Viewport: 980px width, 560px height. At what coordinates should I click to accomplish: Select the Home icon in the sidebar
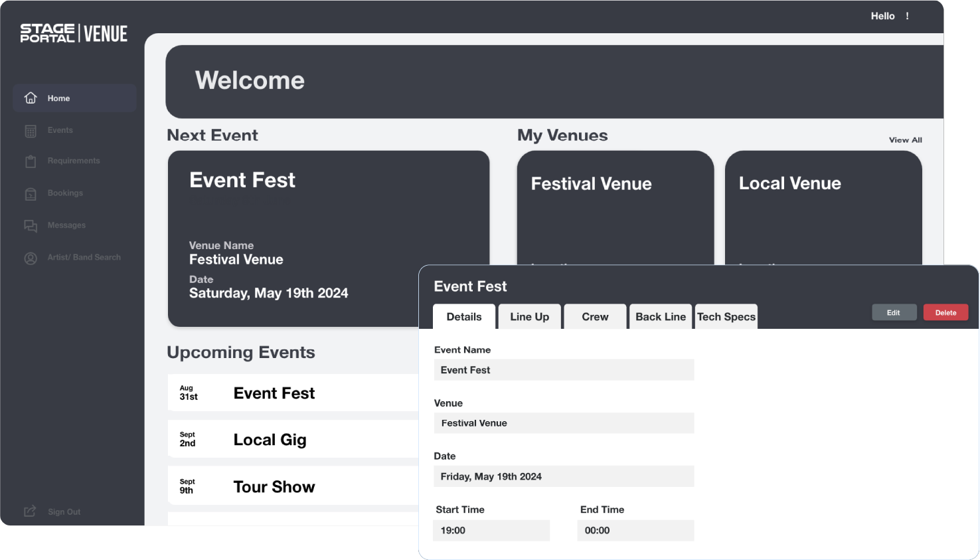[31, 98]
